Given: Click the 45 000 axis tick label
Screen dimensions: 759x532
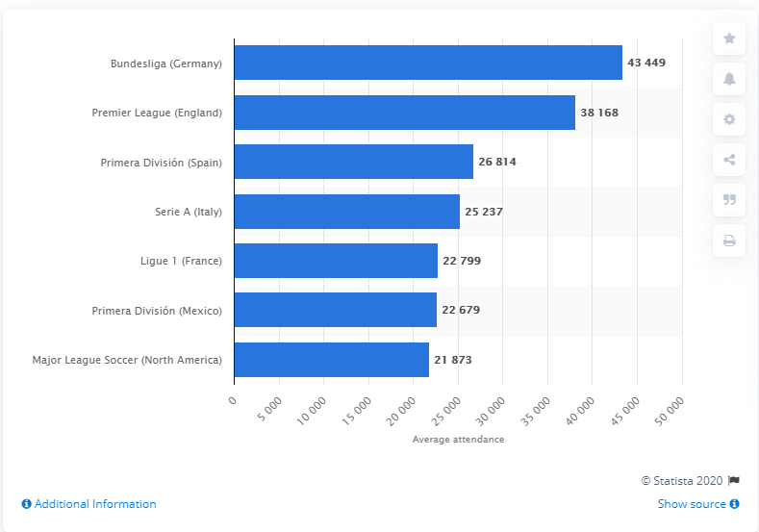Looking at the screenshot, I should click(x=625, y=411).
